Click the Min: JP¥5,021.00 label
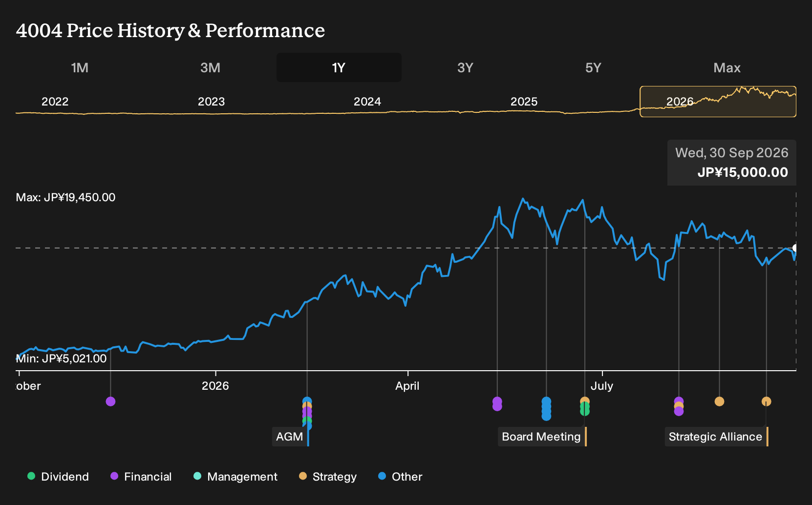 tap(62, 358)
